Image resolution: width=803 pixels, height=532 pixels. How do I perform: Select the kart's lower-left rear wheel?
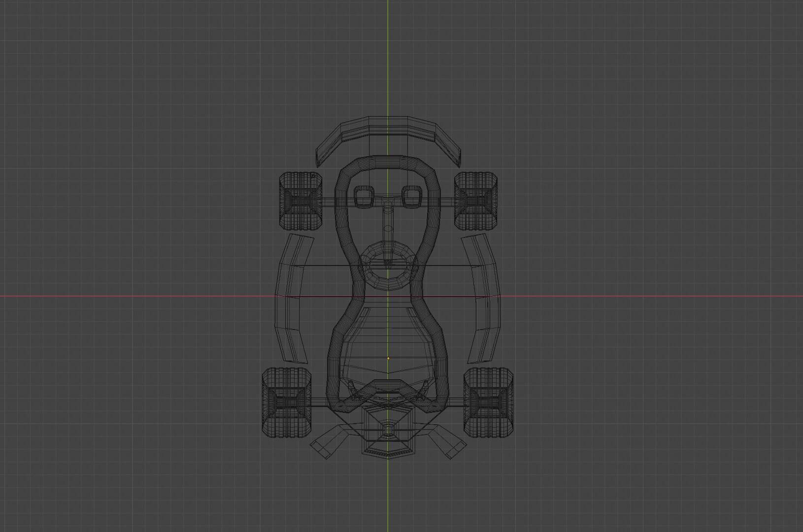(287, 401)
